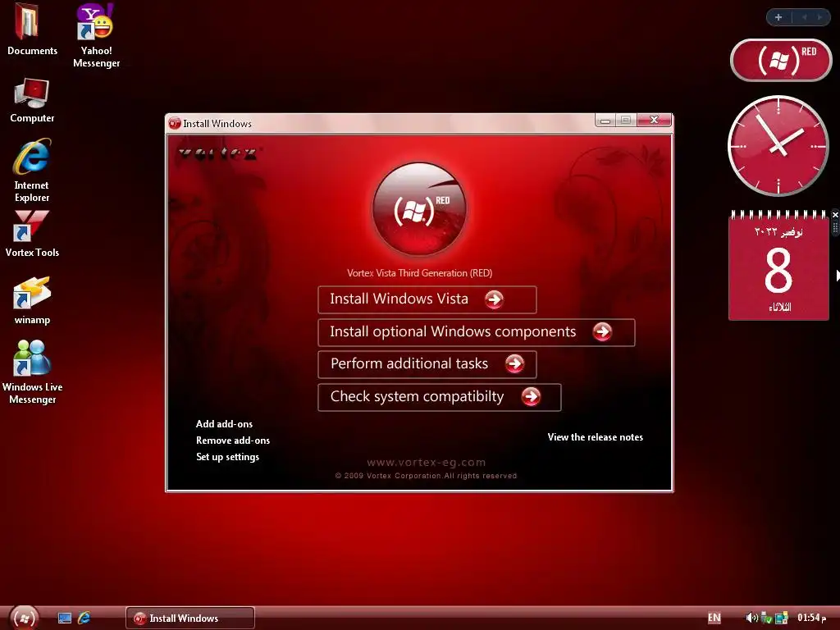Click the round RED Vortex logo orb
This screenshot has width=840, height=630.
click(419, 209)
